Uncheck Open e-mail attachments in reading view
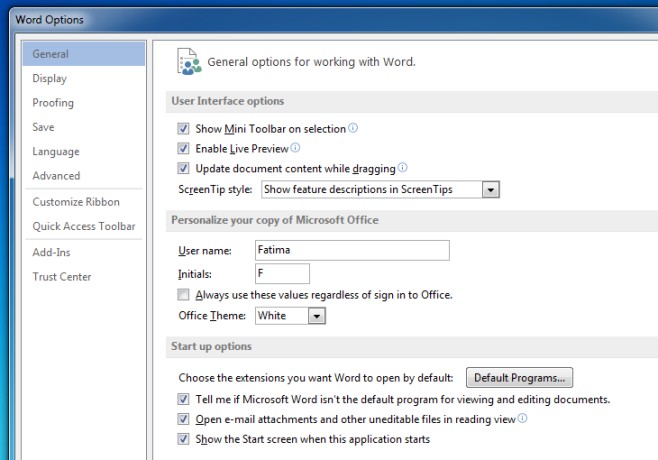The image size is (658, 460). pos(183,419)
